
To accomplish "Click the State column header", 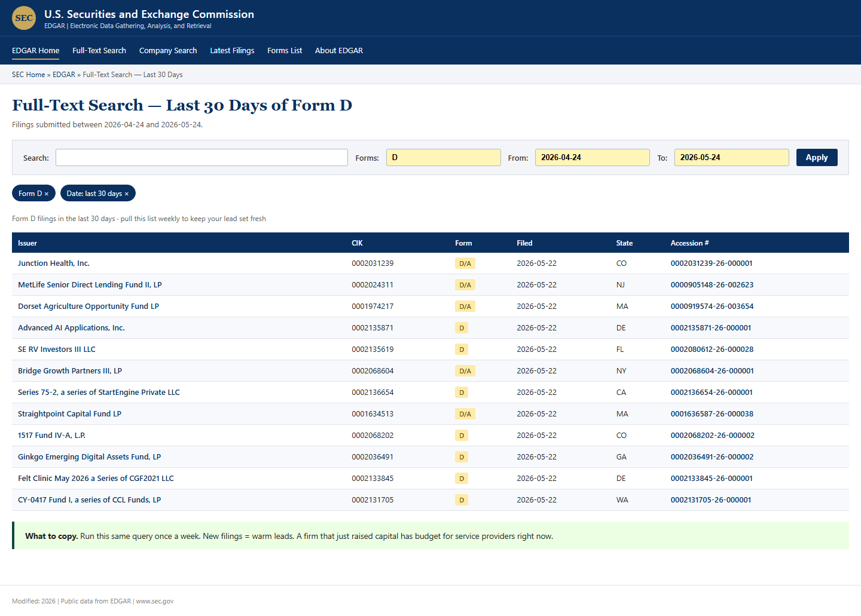I will [624, 243].
